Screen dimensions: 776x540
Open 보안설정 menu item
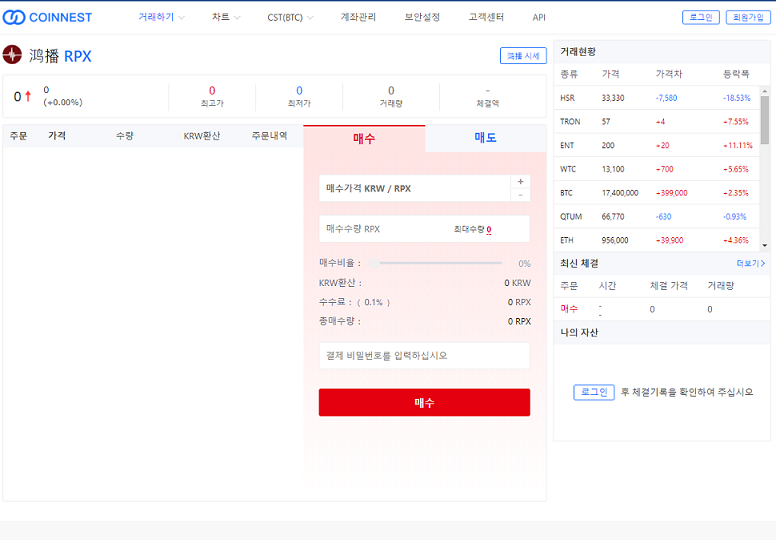coord(422,17)
